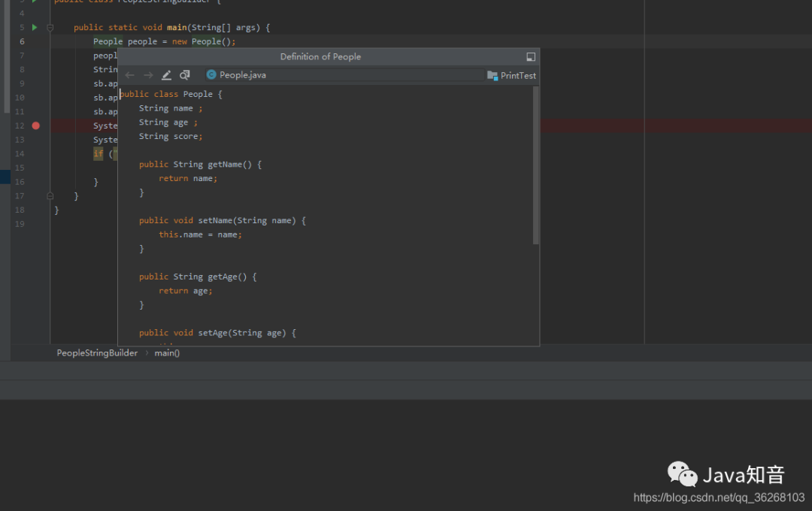Screen dimensions: 812x511
Task: Click the green run arrow on line 5
Action: 35,28
